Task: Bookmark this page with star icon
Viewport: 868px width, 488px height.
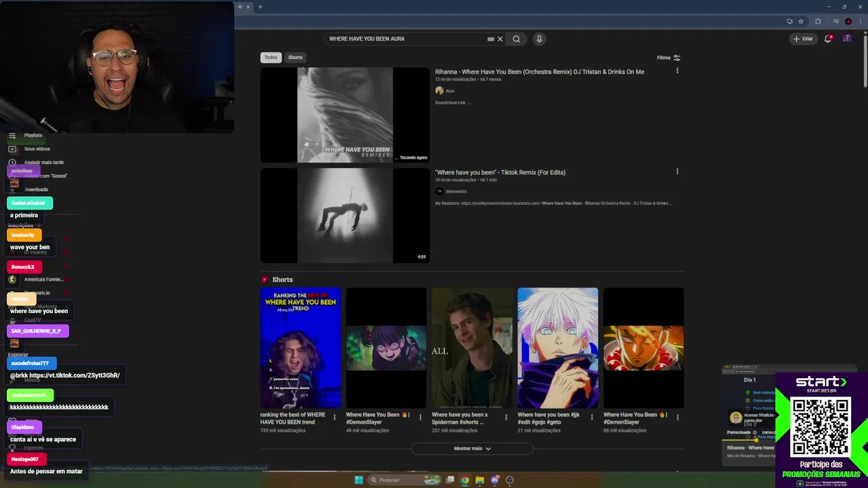Action: (x=801, y=21)
